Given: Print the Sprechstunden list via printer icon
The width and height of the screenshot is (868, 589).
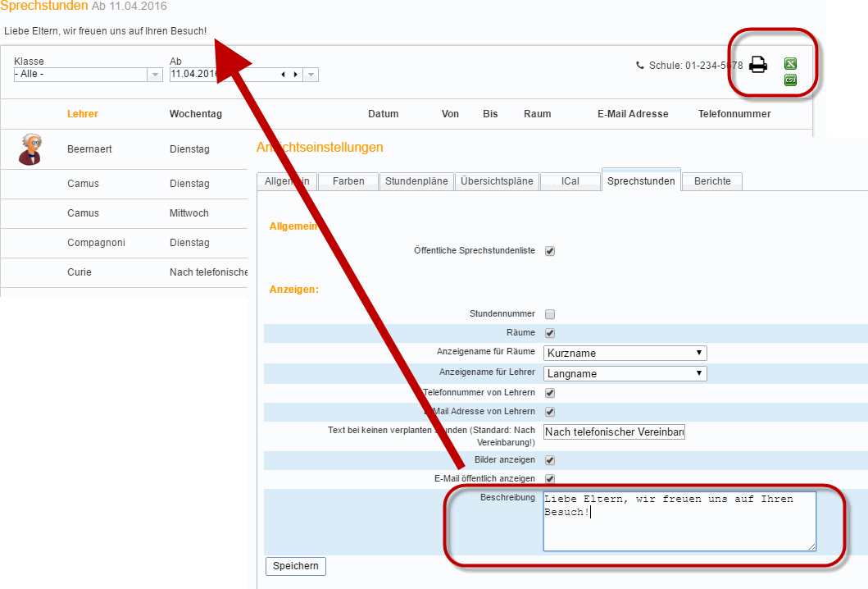Looking at the screenshot, I should point(758,65).
